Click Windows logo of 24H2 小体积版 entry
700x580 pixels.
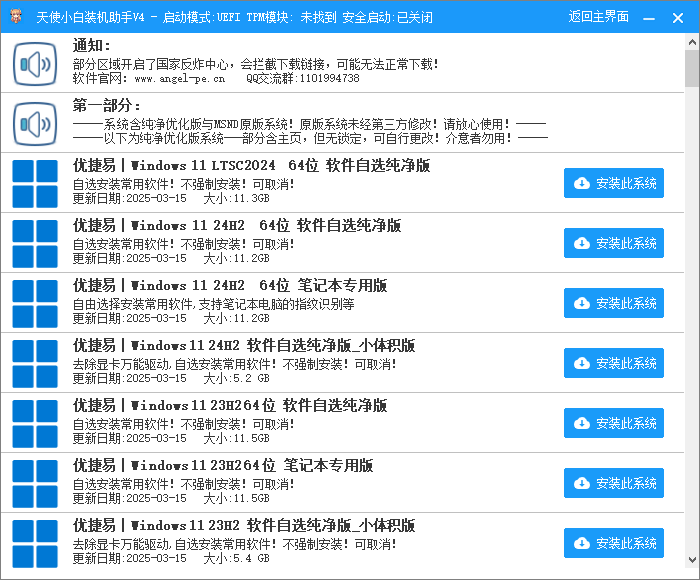[x=35, y=364]
